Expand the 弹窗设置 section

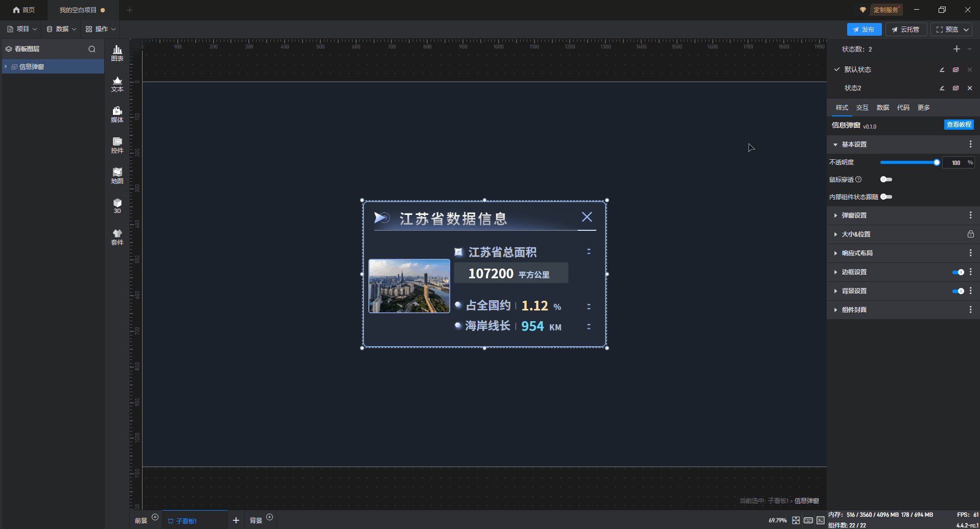tap(854, 215)
